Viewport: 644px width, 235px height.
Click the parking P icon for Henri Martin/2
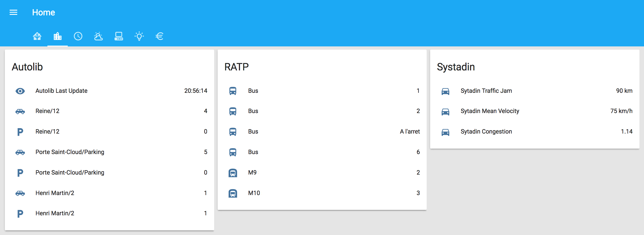pos(20,213)
